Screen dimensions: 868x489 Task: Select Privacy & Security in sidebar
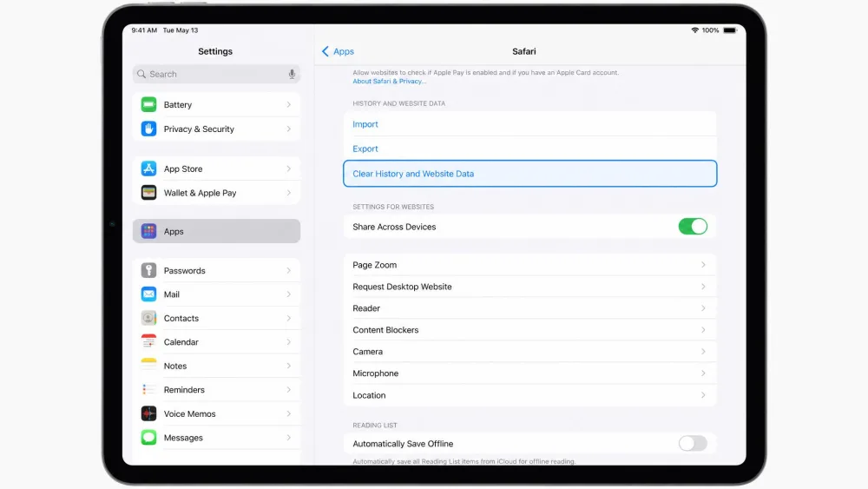pos(216,129)
